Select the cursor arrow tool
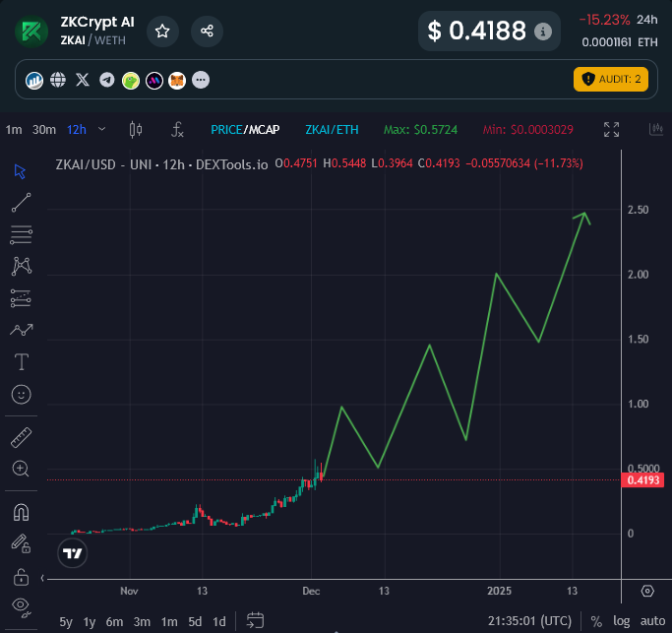Image resolution: width=672 pixels, height=633 pixels. point(20,171)
